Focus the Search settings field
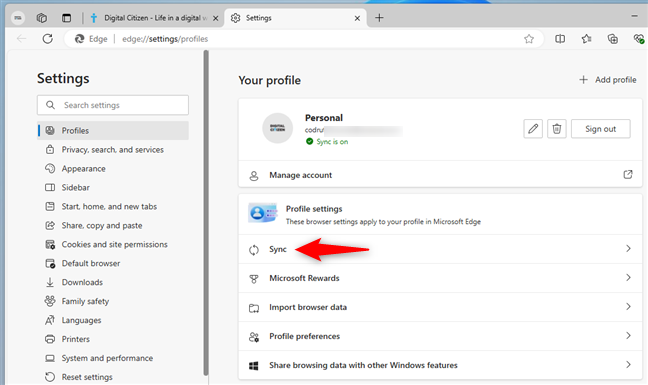 tap(113, 105)
